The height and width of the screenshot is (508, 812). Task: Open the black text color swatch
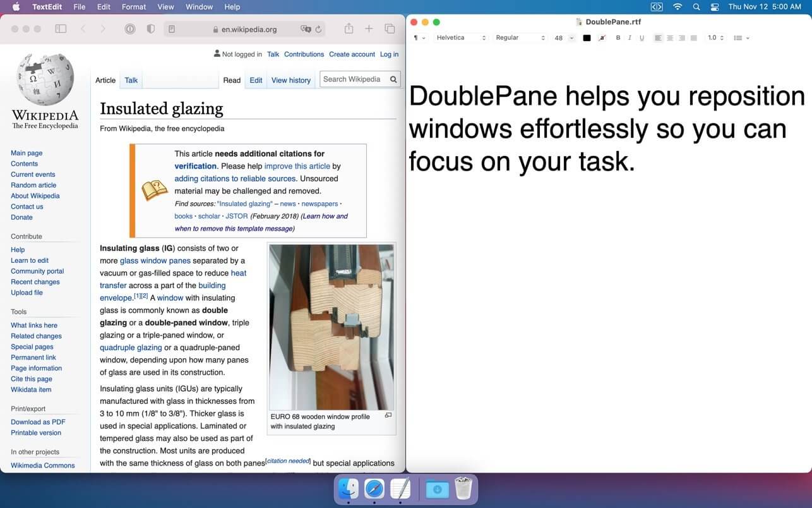[587, 38]
